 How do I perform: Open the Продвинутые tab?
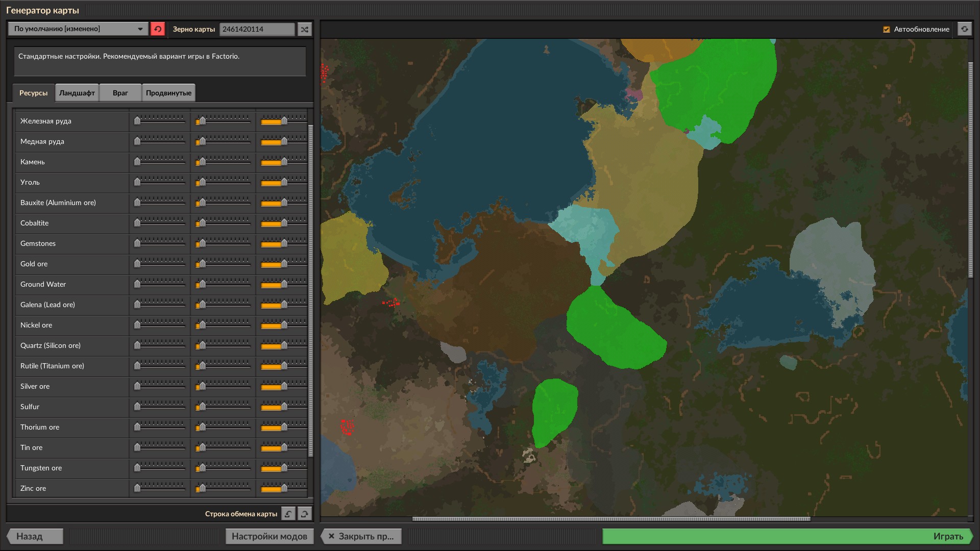pos(168,93)
